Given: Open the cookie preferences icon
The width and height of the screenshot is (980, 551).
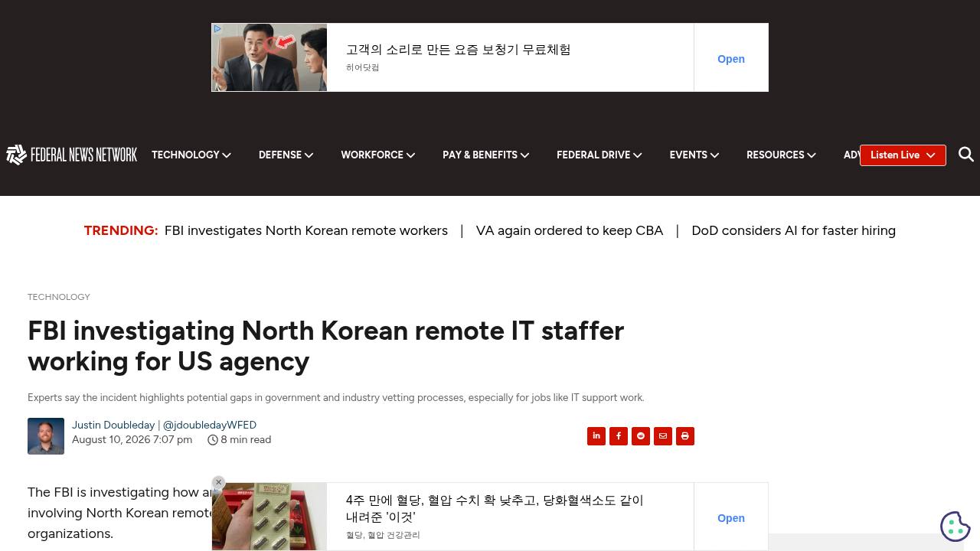Looking at the screenshot, I should coord(955,527).
